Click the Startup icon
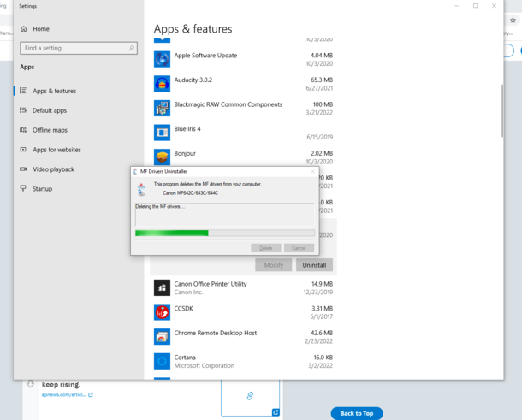Image resolution: width=522 pixels, height=420 pixels. pos(23,189)
